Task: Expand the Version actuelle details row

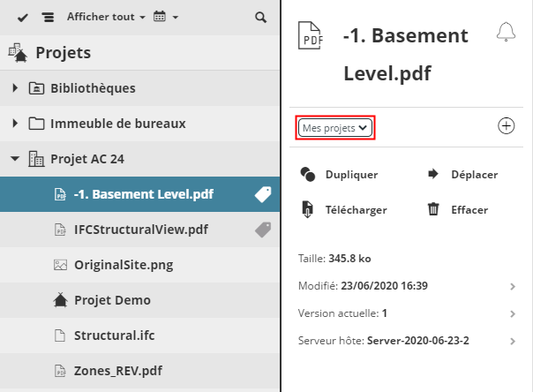Action: tap(513, 313)
